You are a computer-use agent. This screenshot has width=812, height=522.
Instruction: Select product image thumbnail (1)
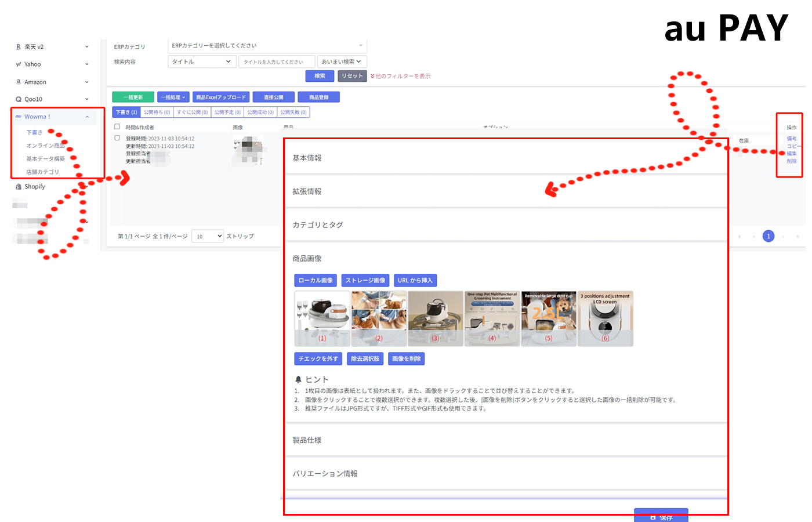coord(322,319)
